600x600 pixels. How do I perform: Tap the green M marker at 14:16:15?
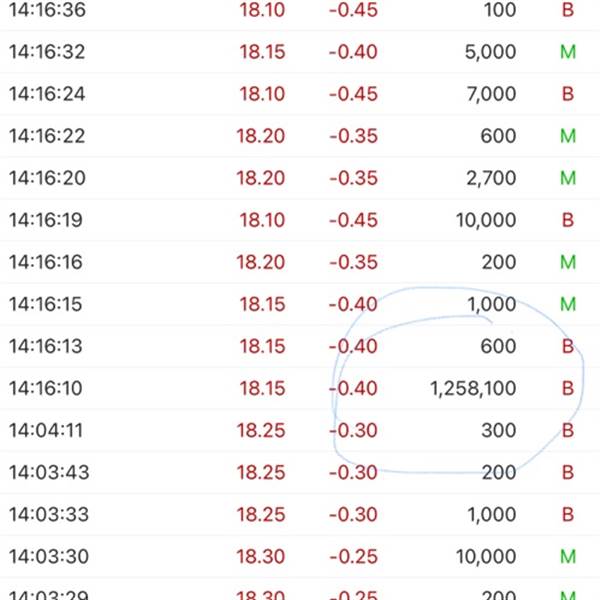click(x=568, y=304)
